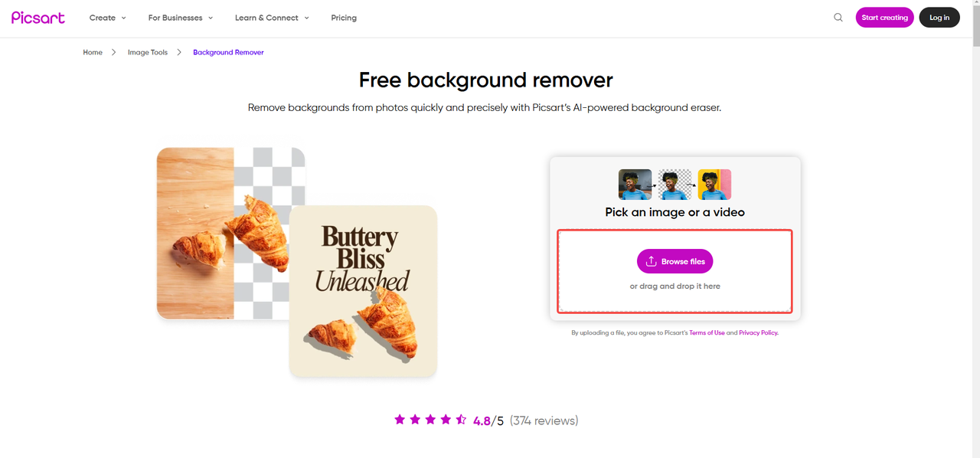Click the transparent background sample thumbnail

[x=675, y=185]
